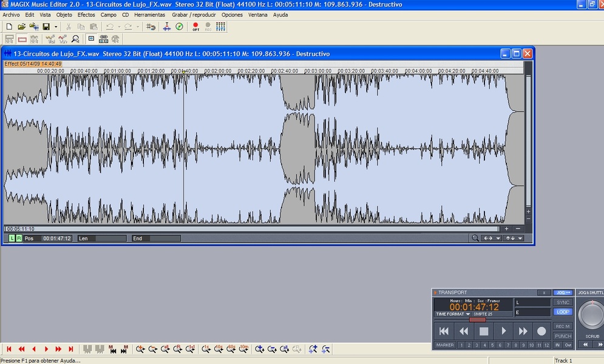Open the TIME FORMAT dropdown

452,314
